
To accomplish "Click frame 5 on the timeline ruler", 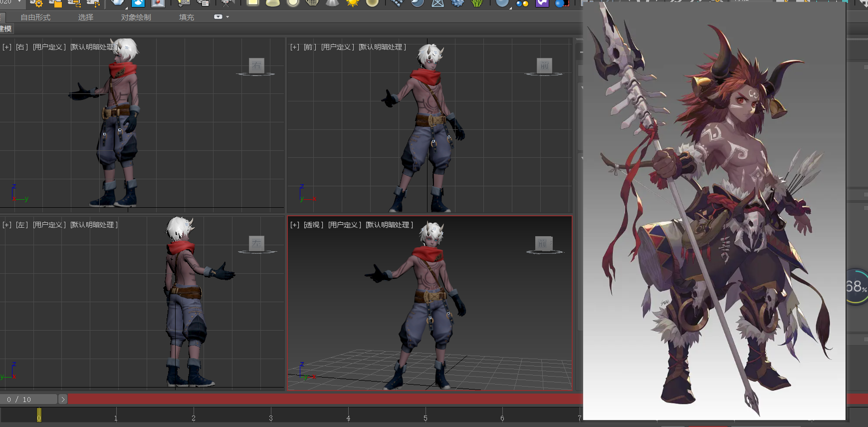I will (x=426, y=418).
